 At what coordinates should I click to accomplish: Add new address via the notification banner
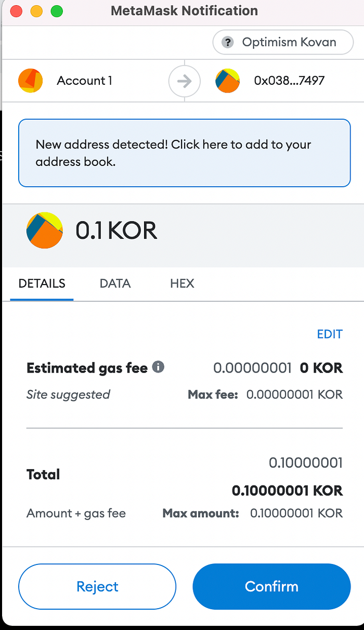[x=185, y=153]
